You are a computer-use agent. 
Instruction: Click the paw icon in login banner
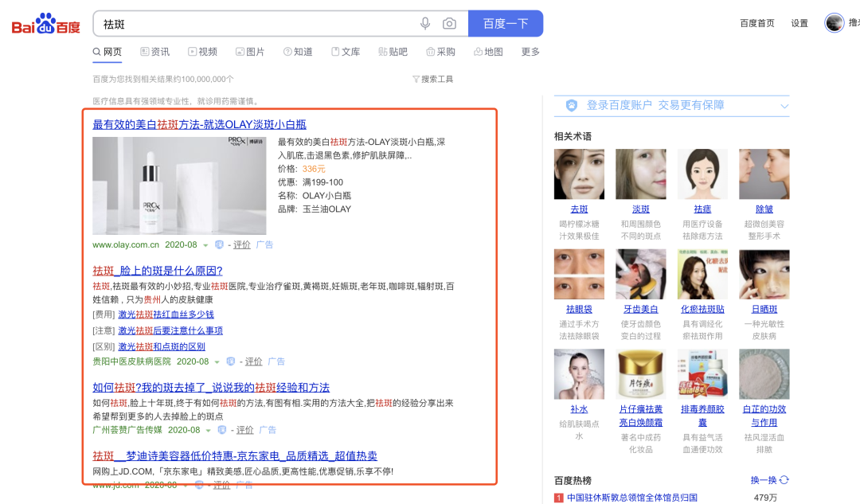click(x=571, y=105)
